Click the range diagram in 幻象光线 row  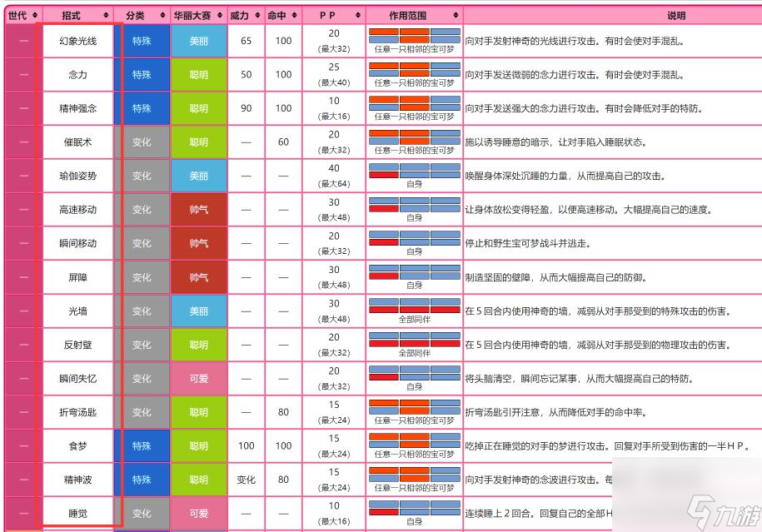(415, 36)
